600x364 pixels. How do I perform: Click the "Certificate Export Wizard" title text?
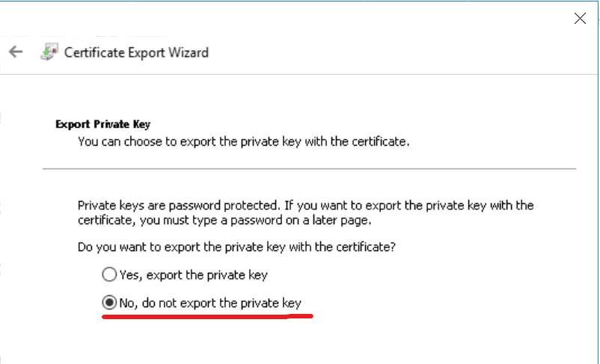136,52
